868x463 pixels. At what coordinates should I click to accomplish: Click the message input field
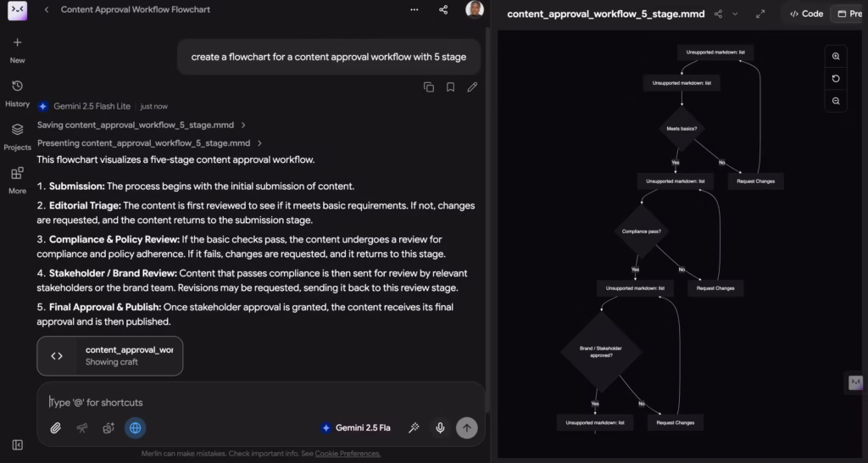pyautogui.click(x=260, y=402)
